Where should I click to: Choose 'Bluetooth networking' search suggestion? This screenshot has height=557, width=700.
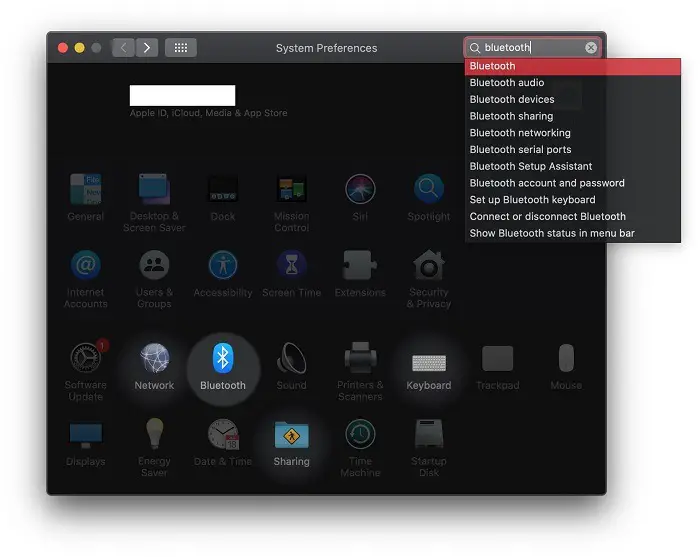(x=573, y=133)
